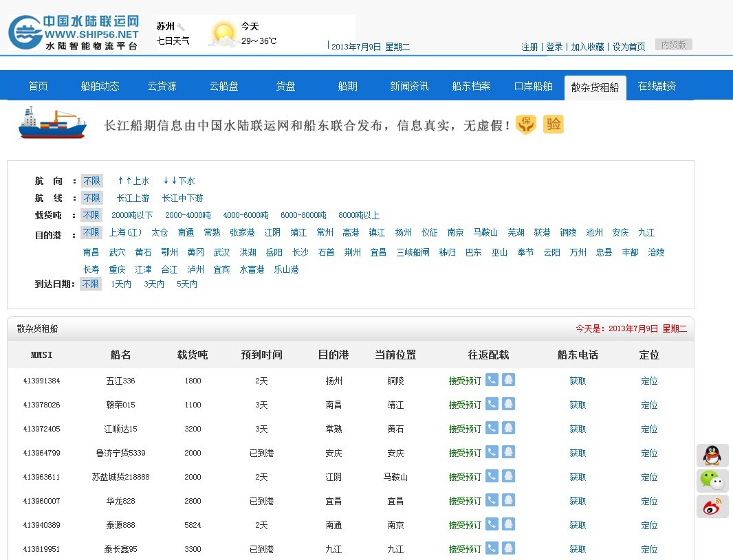
Task: Click 获取 phone for 赣荣015
Action: (x=578, y=405)
